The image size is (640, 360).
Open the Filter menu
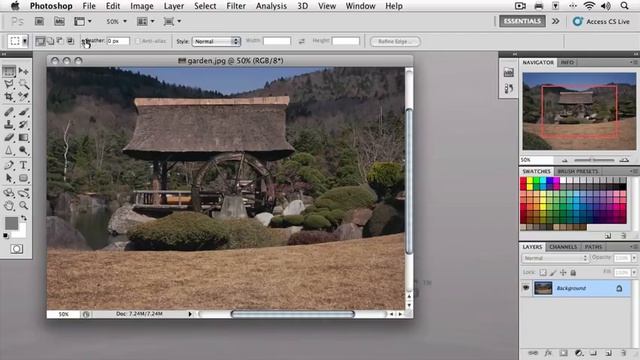click(236, 6)
